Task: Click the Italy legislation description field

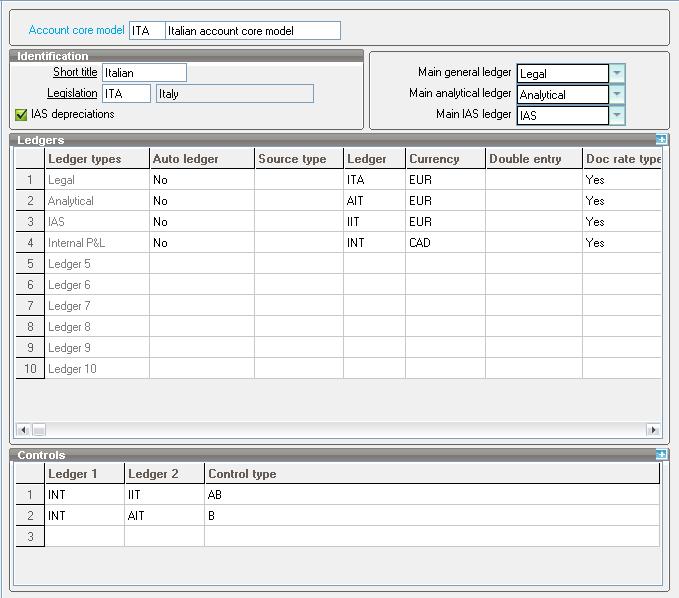Action: pyautogui.click(x=235, y=94)
